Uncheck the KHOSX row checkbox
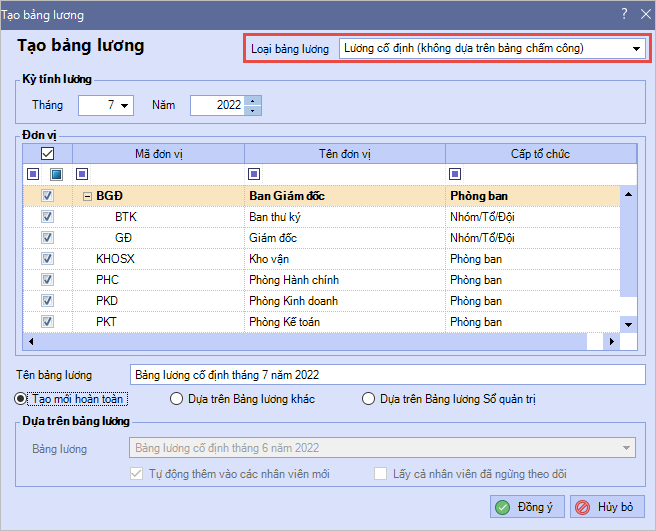656x531 pixels. click(47, 258)
